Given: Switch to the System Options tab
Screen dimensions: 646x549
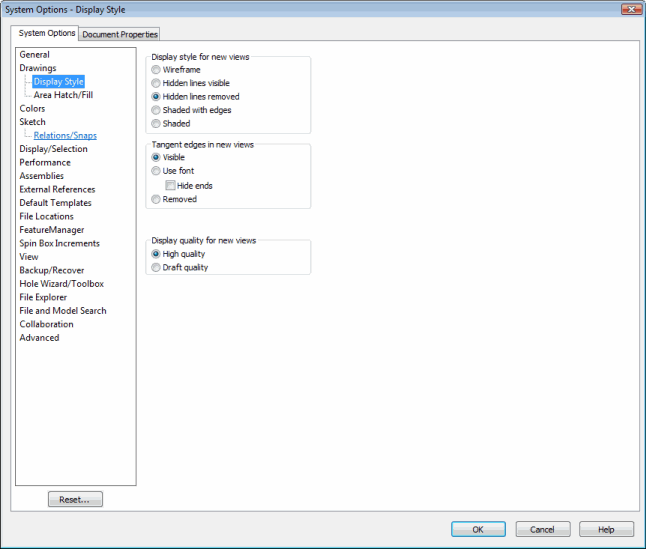Looking at the screenshot, I should (x=45, y=33).
